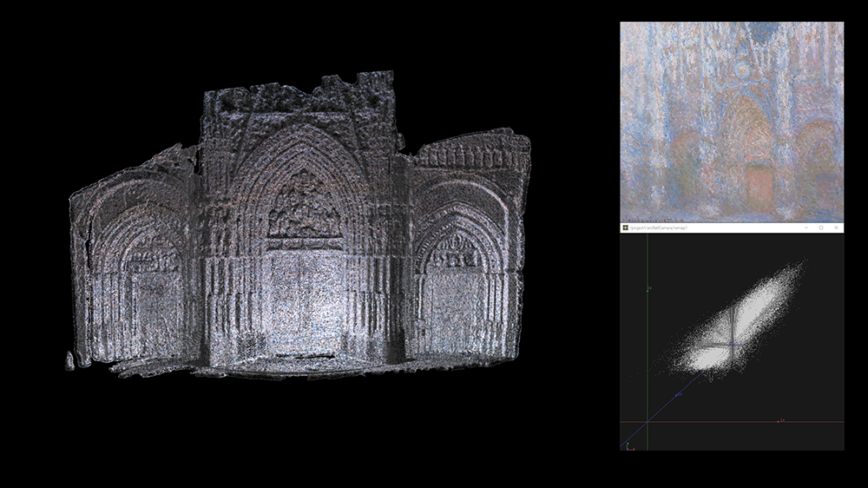Minimize the remap1 viewer window
Image resolution: width=868 pixels, height=488 pixels.
click(806, 228)
